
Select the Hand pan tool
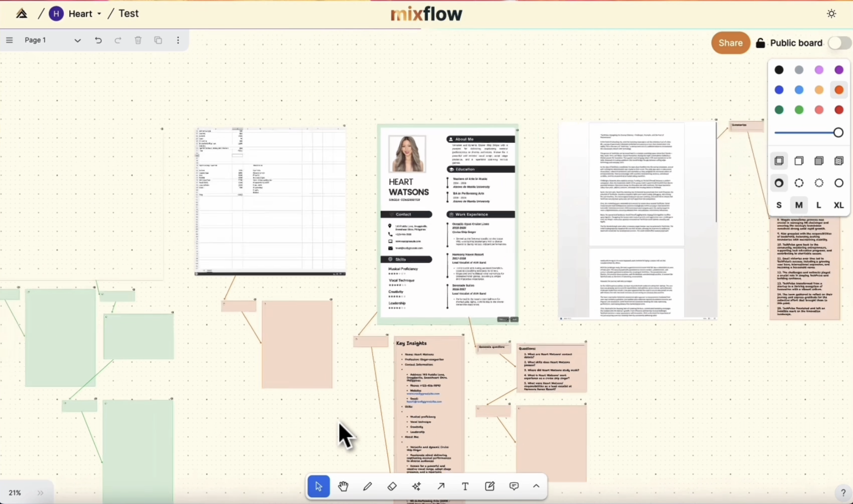(x=343, y=486)
